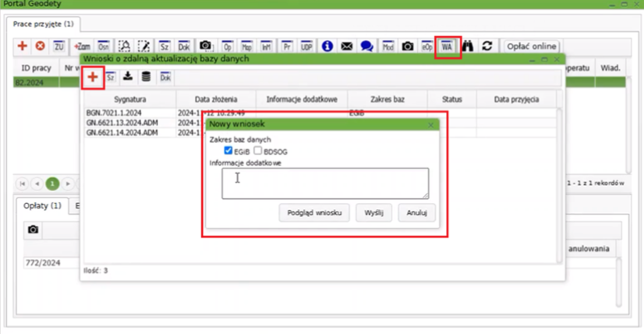Enable the BDSOG checkbox
This screenshot has width=644, height=334.
tap(257, 151)
